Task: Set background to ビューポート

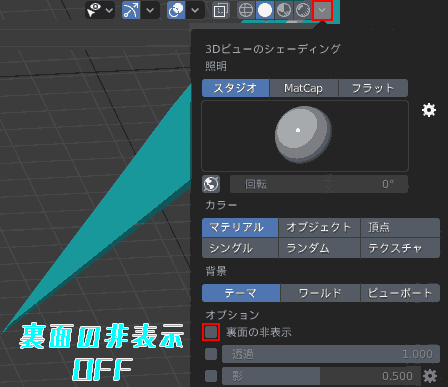Action: tap(400, 293)
